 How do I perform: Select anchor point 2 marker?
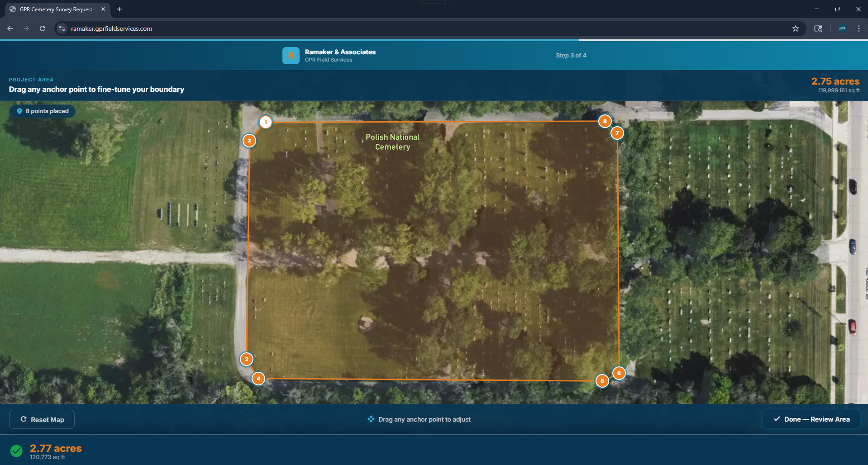pyautogui.click(x=249, y=141)
